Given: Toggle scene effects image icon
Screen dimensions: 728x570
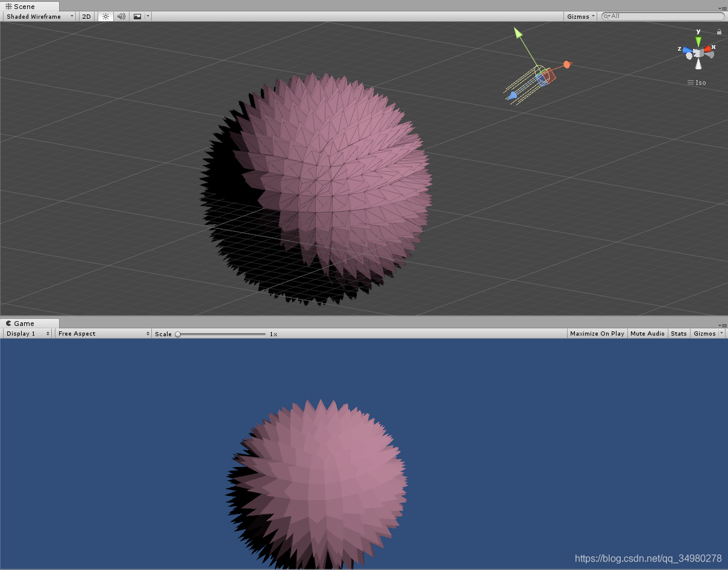Looking at the screenshot, I should coord(137,16).
